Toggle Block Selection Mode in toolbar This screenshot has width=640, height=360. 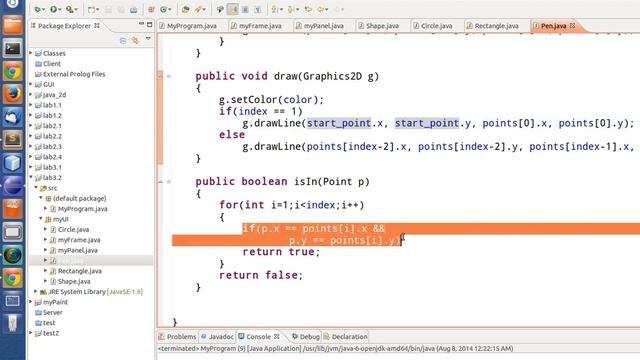tap(245, 9)
